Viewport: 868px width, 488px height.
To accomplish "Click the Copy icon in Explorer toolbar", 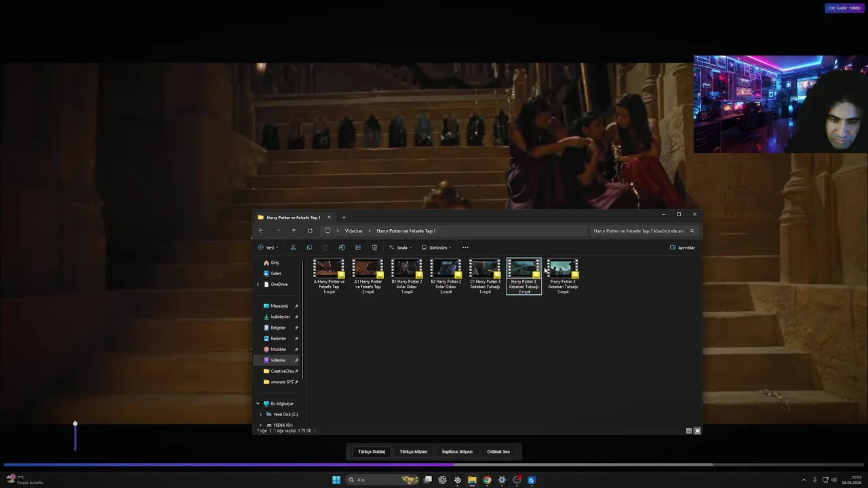I will point(309,247).
